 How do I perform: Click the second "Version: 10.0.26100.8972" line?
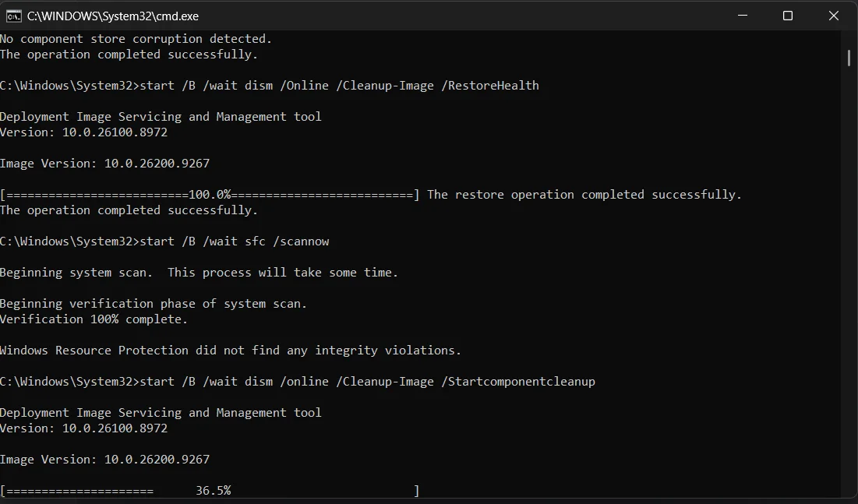click(x=83, y=428)
